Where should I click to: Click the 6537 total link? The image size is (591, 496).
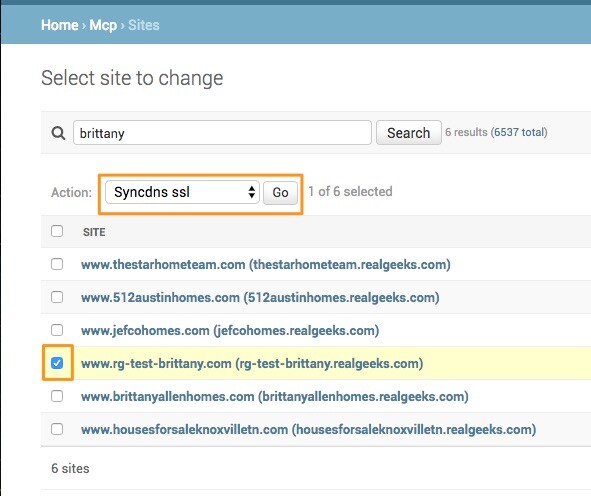(520, 132)
